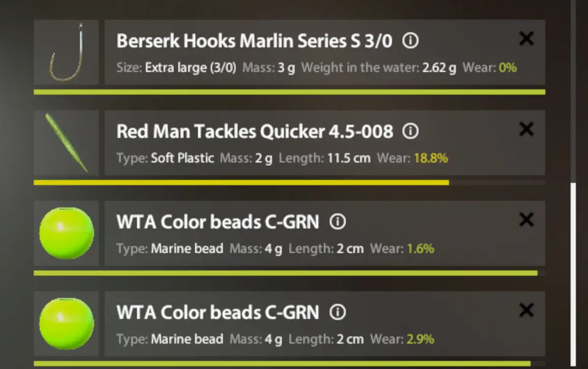Select the fishing hook thumbnail image
The height and width of the screenshot is (369, 588).
pyautogui.click(x=66, y=52)
